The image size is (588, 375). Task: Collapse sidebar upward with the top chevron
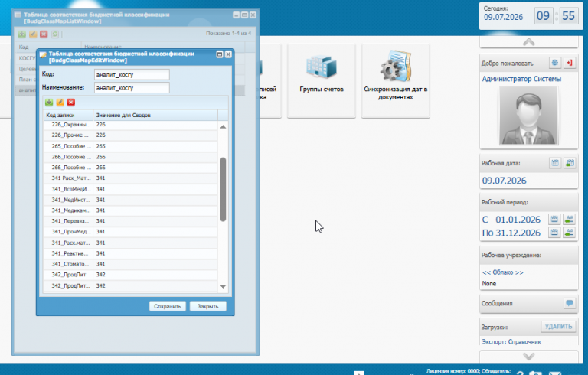coord(529,42)
